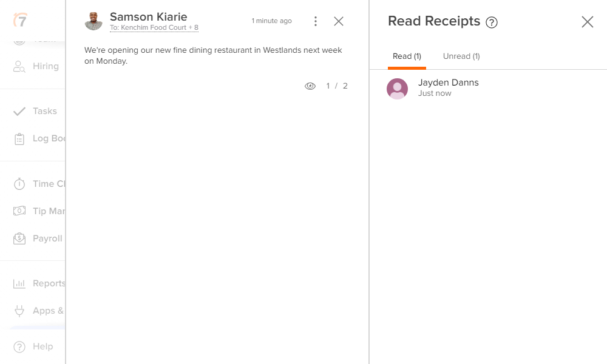Click the 'Just now' read time
Screen dimensions: 607x364
tap(435, 93)
